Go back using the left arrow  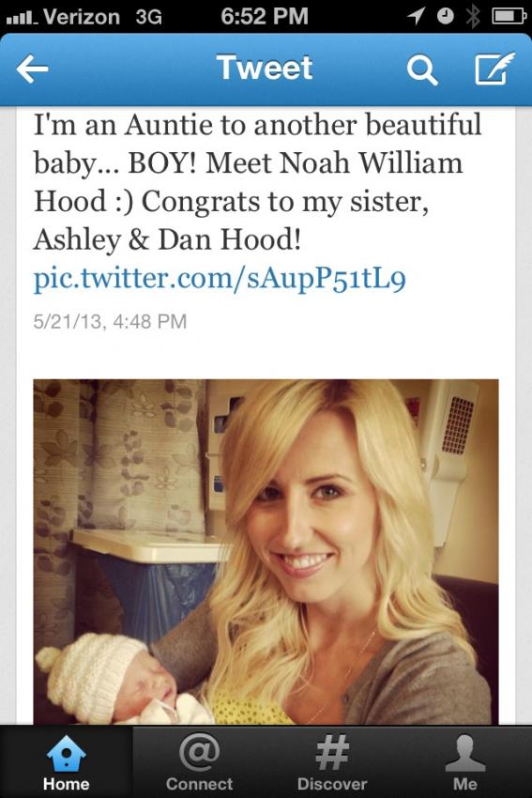pyautogui.click(x=32, y=69)
